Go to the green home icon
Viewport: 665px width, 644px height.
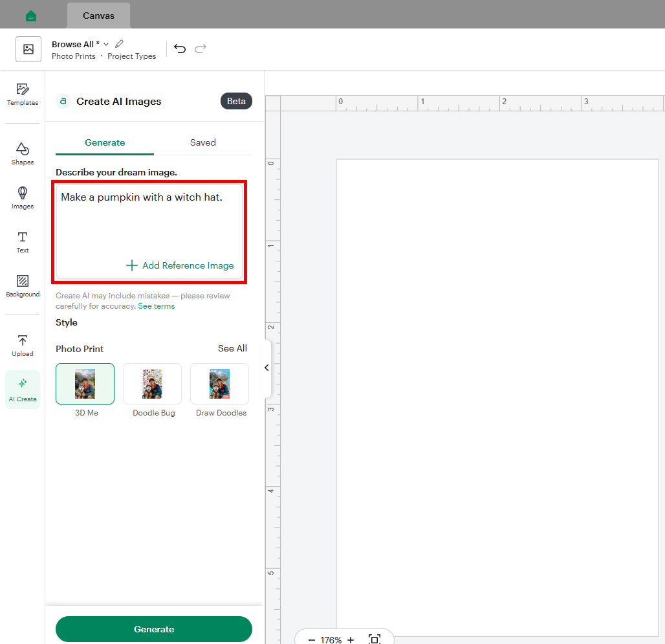coord(31,16)
